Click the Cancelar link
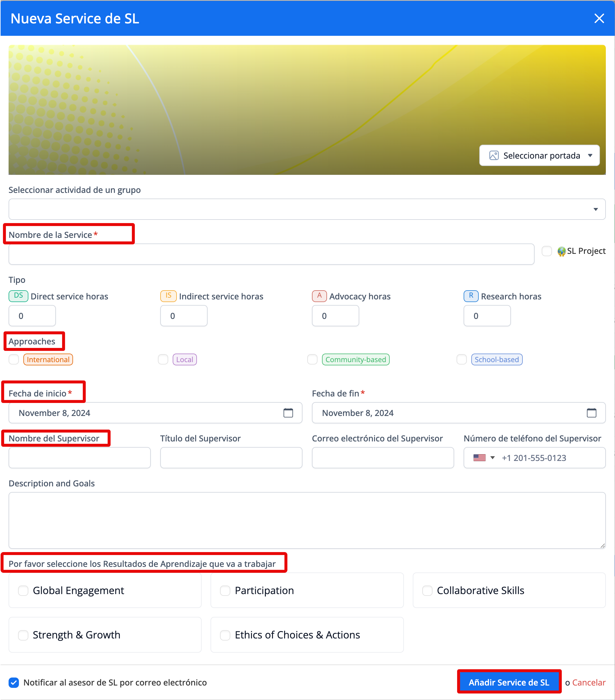615x700 pixels. [589, 683]
